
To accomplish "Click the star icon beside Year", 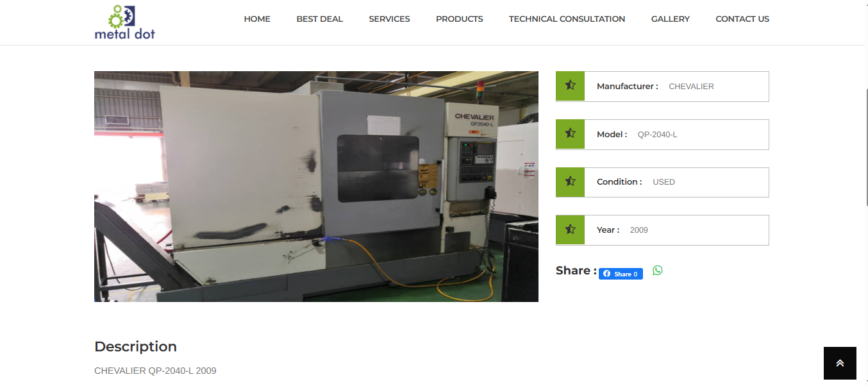I will click(x=569, y=230).
